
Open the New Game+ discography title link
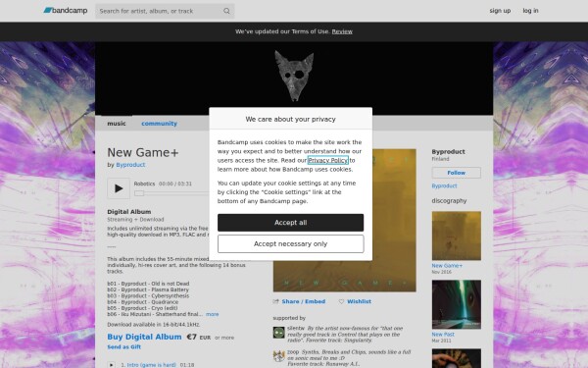point(447,266)
